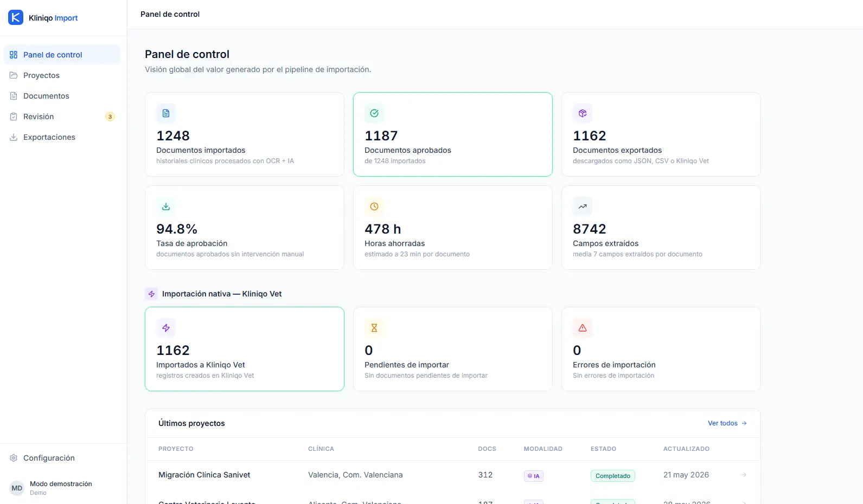Open Documentos in the sidebar

[62, 96]
